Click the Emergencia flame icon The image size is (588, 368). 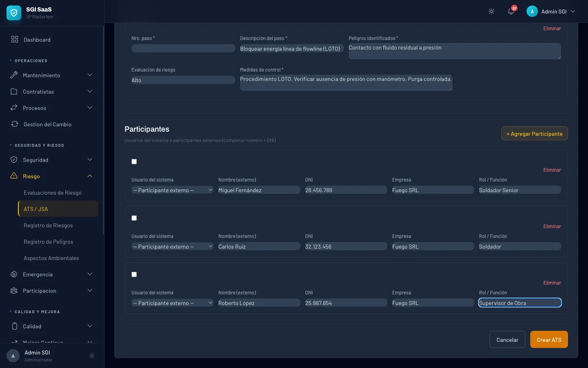14,274
